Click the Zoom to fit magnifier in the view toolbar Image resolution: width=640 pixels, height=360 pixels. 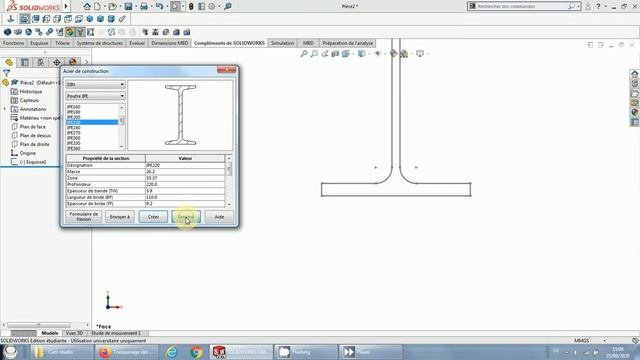tap(304, 54)
